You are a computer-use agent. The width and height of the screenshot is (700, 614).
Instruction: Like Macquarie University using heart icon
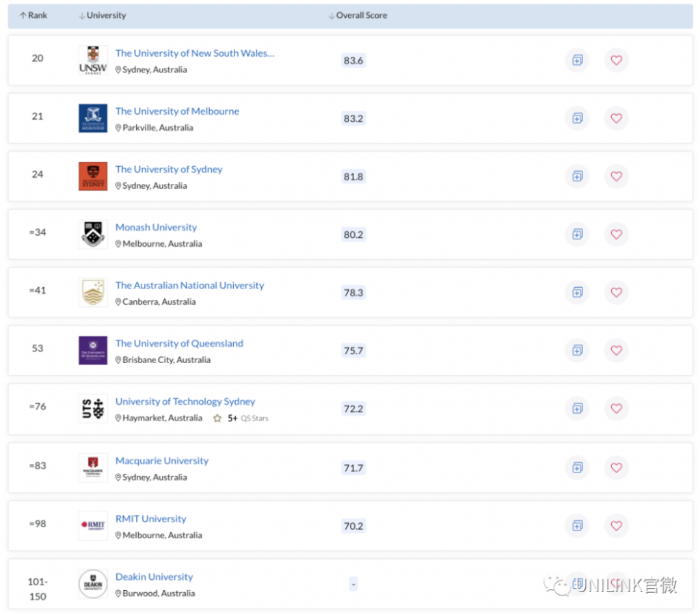tap(616, 468)
